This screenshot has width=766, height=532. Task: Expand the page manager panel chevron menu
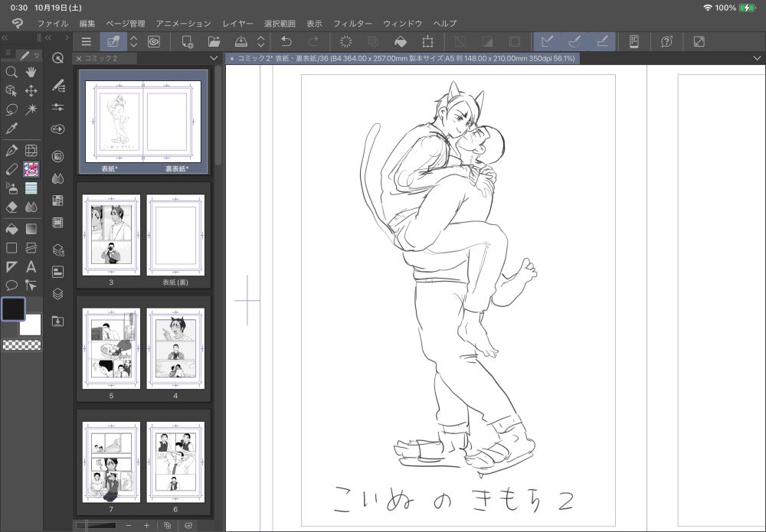214,58
